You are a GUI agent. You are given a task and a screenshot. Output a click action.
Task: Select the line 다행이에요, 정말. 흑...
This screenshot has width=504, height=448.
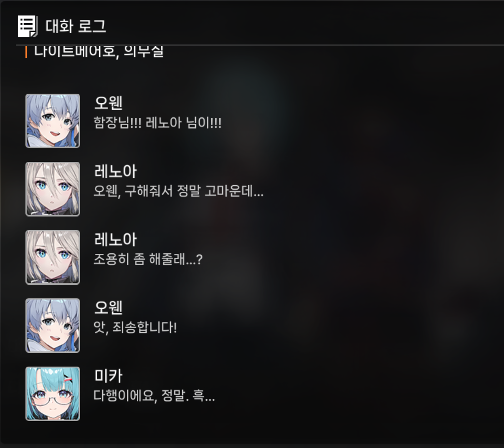click(154, 396)
